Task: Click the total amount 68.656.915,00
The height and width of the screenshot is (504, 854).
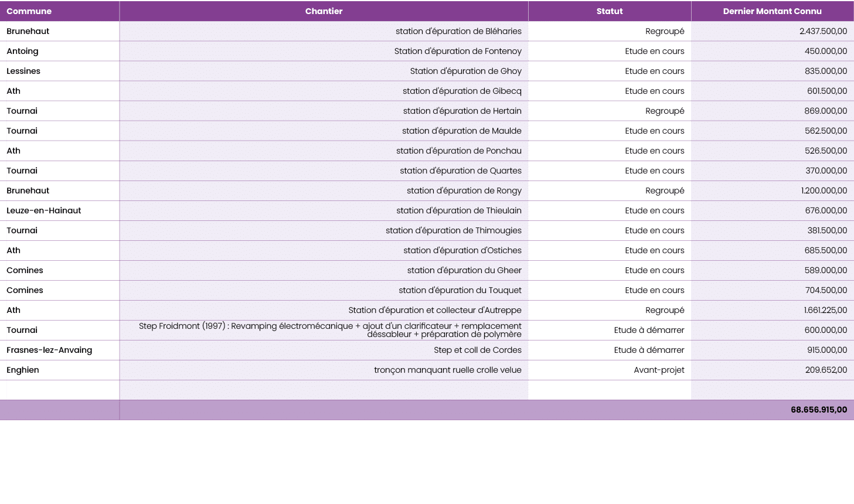Action: coord(818,410)
